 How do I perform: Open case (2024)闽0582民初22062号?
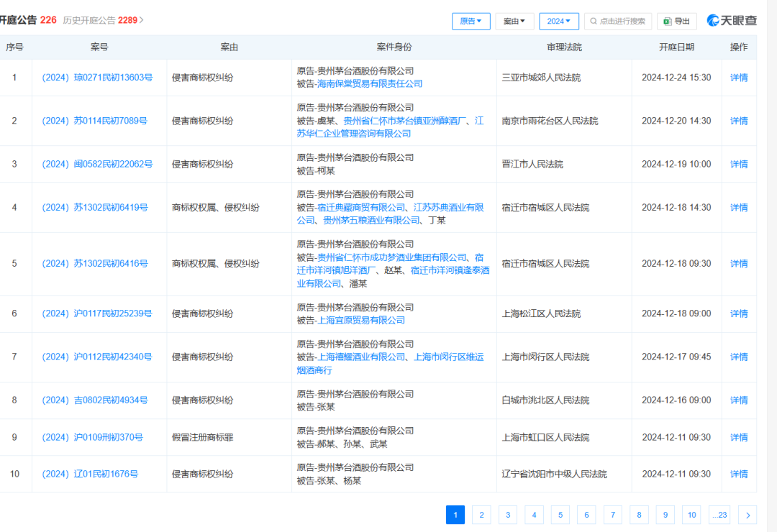click(97, 164)
